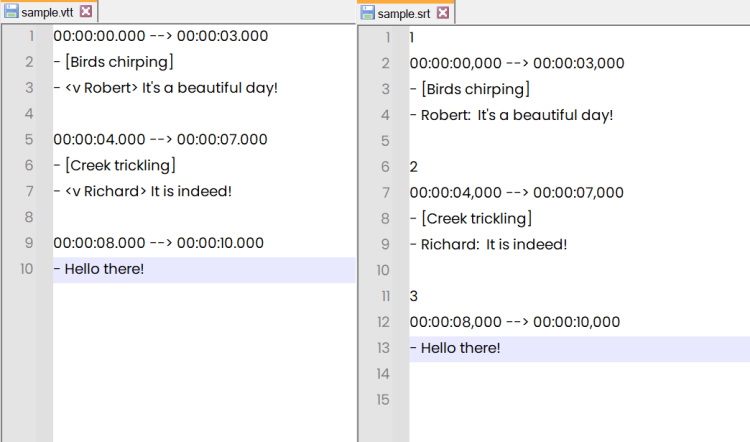Click the 00:00:04.000 timestamp in sample.vtt
This screenshot has height=442, width=750.
point(99,139)
